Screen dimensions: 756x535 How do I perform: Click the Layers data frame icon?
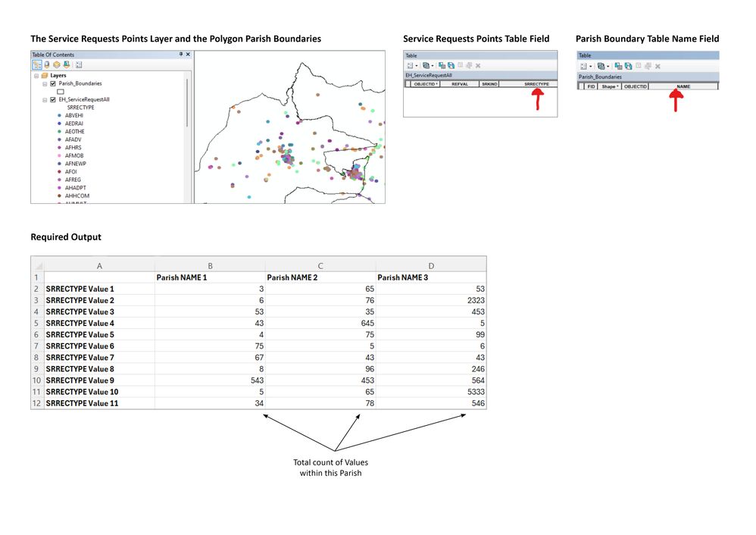point(45,75)
